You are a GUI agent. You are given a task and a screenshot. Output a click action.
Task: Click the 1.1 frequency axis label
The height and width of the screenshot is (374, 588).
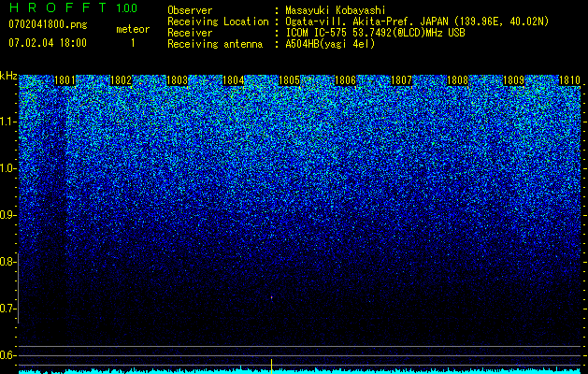[x=7, y=122]
